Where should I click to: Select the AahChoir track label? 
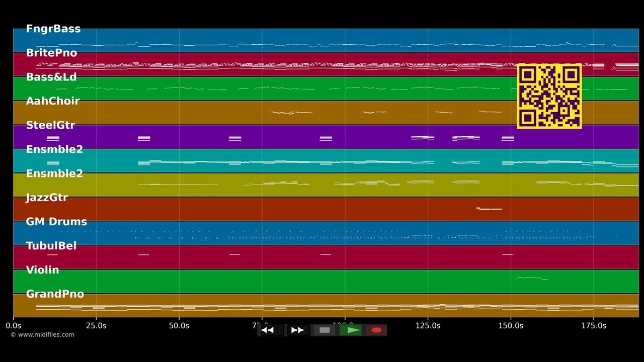coord(53,101)
